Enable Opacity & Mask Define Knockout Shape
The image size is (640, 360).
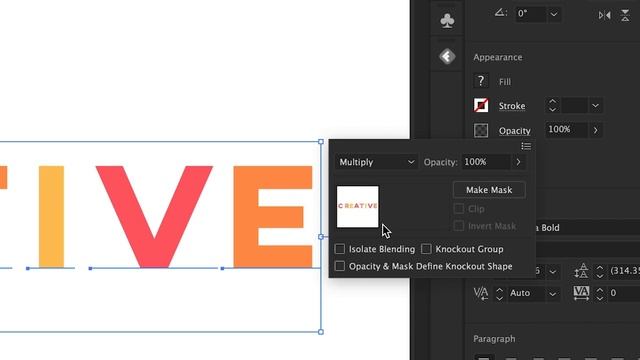340,266
